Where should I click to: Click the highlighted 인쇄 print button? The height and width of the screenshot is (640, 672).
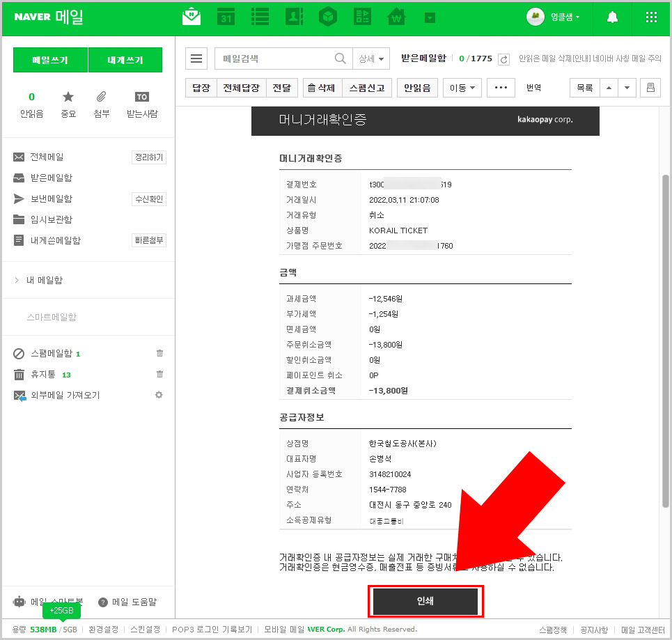tap(425, 600)
